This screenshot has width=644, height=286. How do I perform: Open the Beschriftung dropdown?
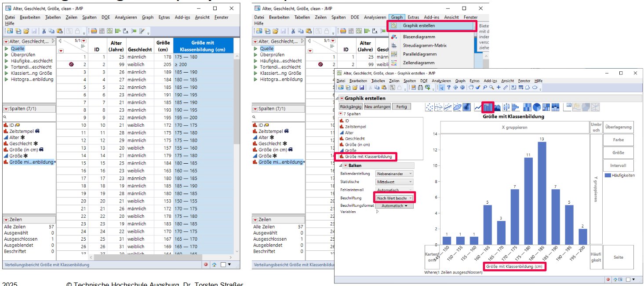(394, 198)
